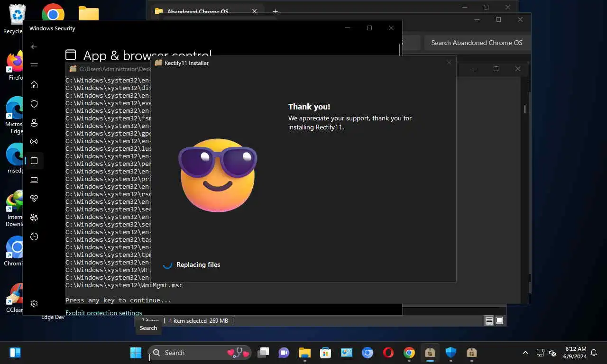Open Firewall & network protection icon
607x364 pixels.
(x=34, y=142)
